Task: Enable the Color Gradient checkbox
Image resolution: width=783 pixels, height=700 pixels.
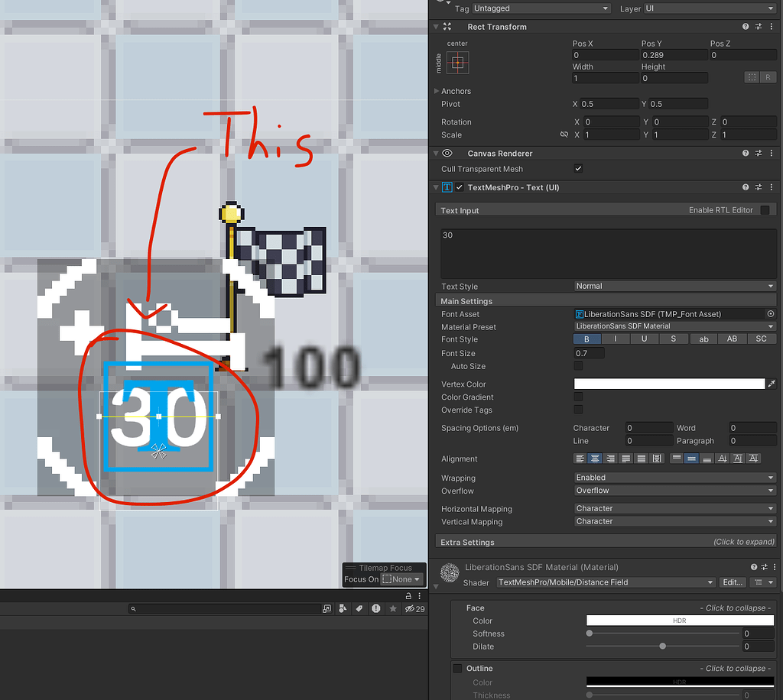Action: 579,397
